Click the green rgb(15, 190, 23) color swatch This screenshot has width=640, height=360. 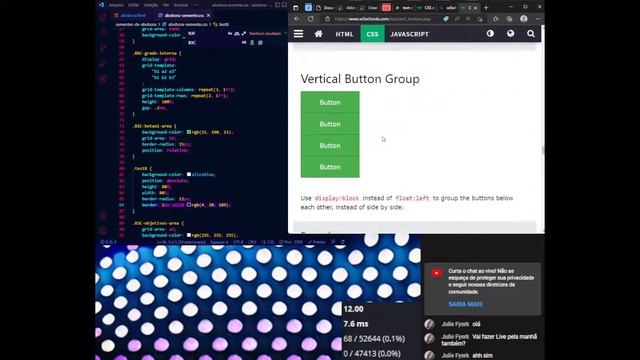click(189, 132)
